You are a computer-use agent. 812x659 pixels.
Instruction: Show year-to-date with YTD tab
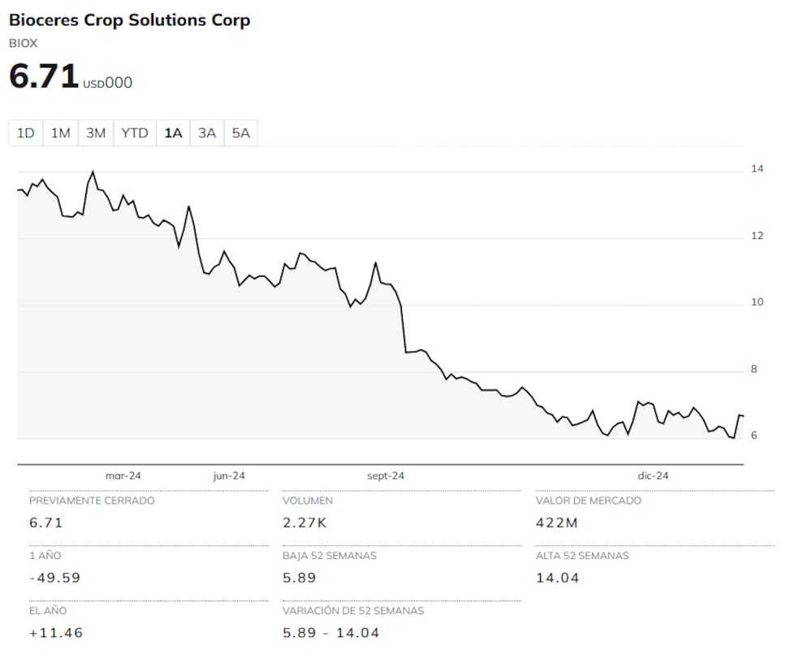point(135,133)
